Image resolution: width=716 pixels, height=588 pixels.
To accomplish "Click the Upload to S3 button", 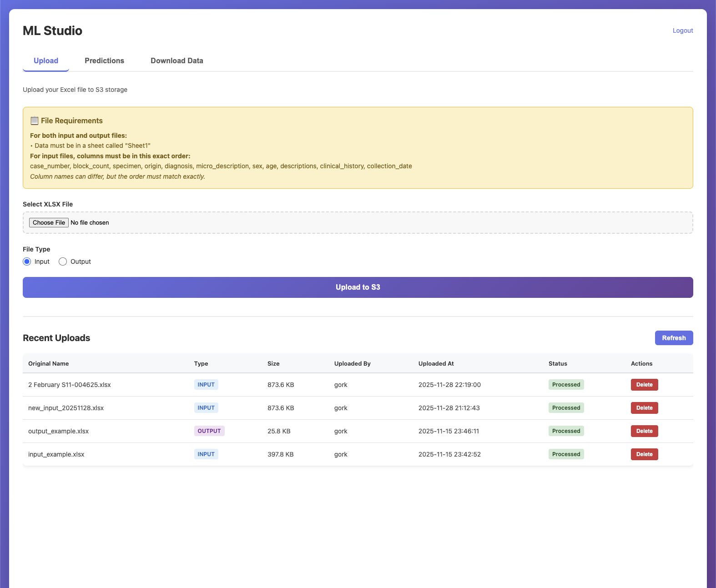I will coord(358,287).
